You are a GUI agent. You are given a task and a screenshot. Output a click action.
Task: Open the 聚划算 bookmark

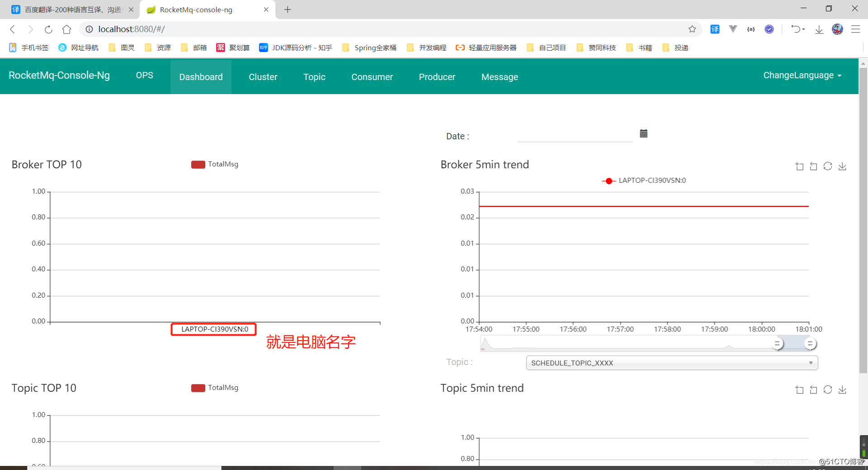pos(233,47)
